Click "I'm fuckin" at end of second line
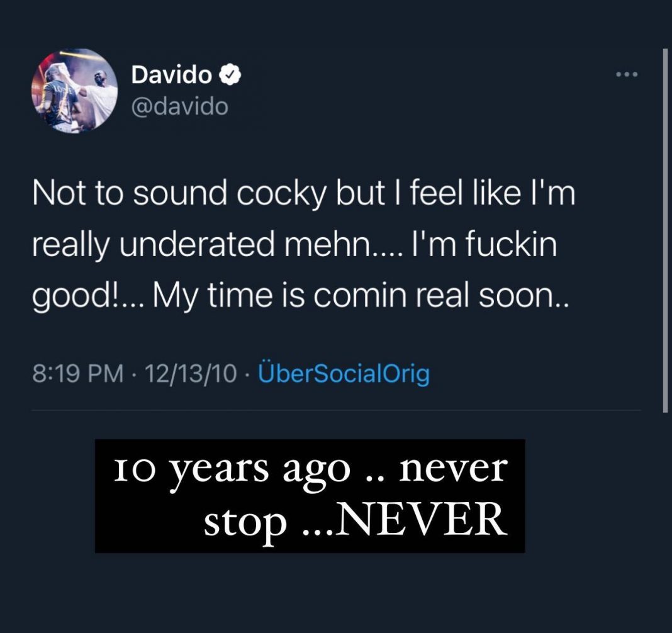 coord(484,244)
